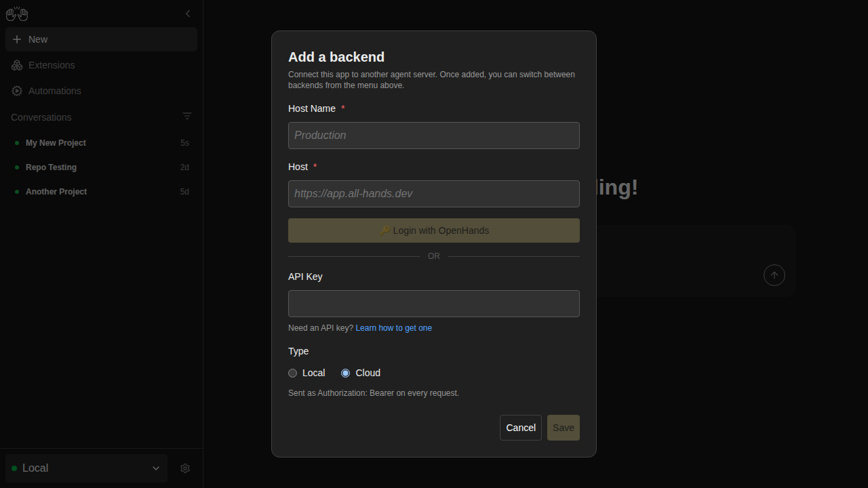This screenshot has width=868, height=488.
Task: Click the Automations play-gear icon
Action: pos(17,91)
